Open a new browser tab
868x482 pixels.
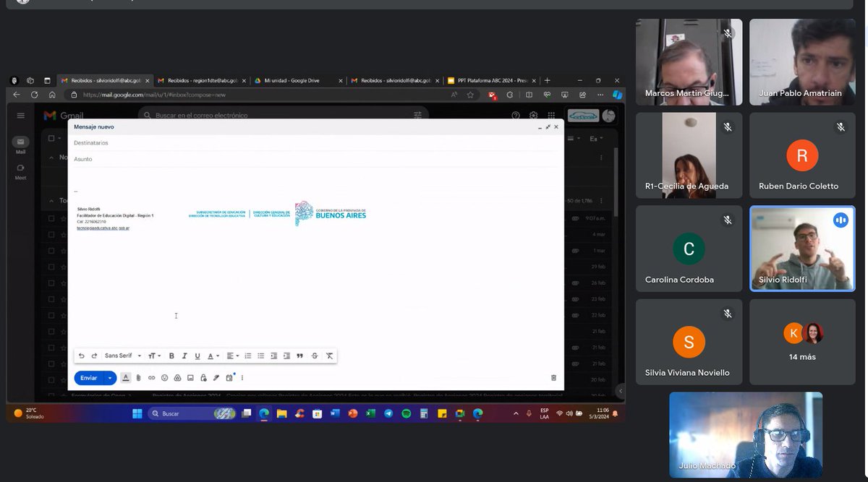(x=548, y=81)
